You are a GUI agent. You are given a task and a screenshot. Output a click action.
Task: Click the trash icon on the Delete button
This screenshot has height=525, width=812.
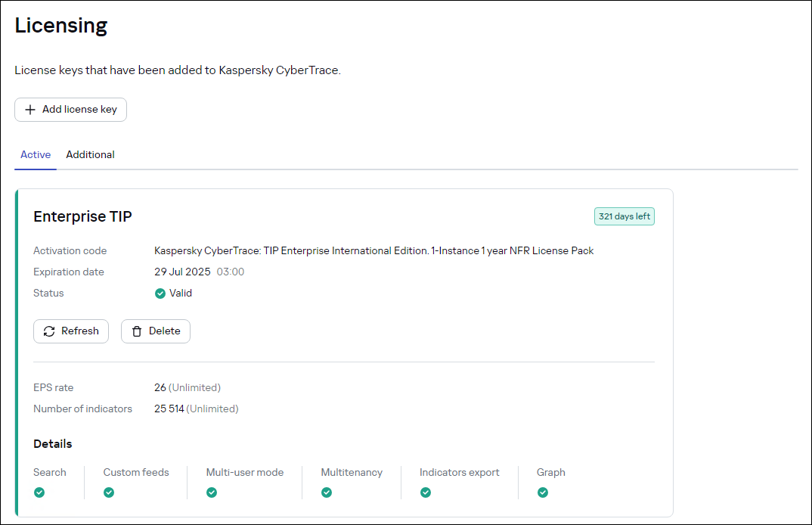click(137, 331)
